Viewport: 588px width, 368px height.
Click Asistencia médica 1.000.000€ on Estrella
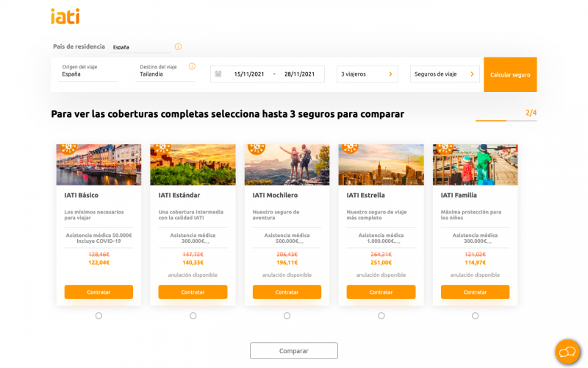click(x=381, y=238)
